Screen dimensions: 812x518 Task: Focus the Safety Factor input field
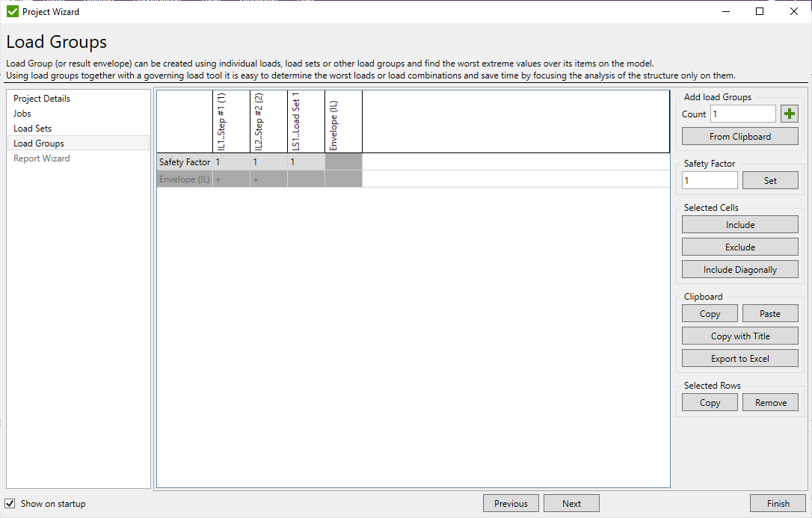[x=710, y=181]
